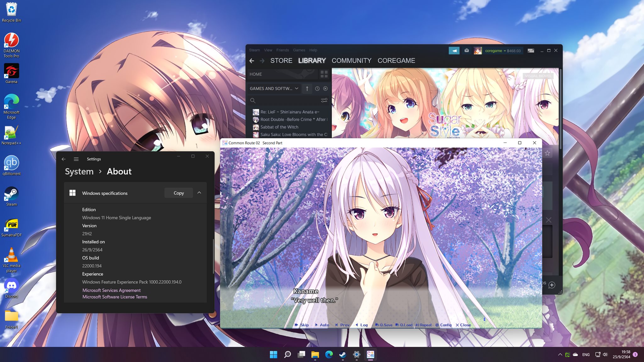Open the GAMES AND SOFTWARE dropdown
644x362 pixels.
pos(274,88)
